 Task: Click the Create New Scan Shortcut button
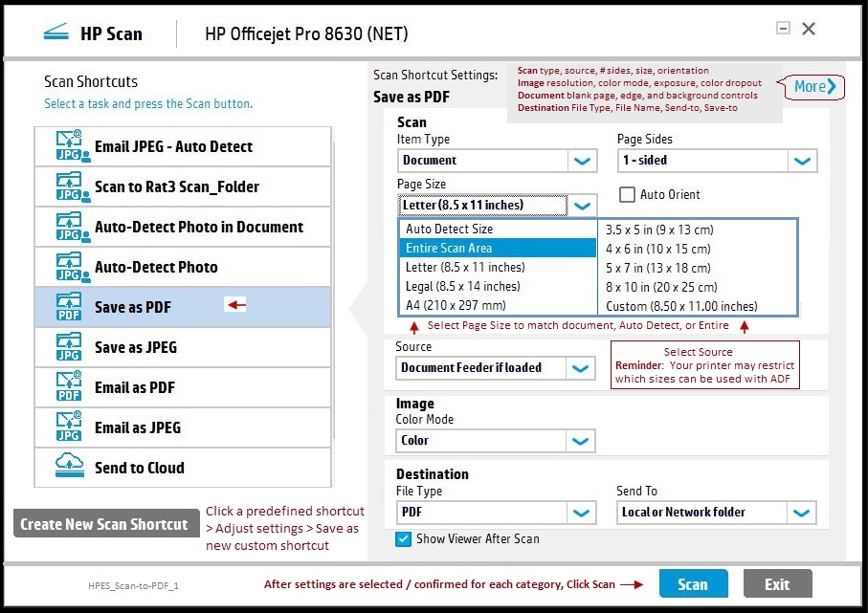coord(106,524)
